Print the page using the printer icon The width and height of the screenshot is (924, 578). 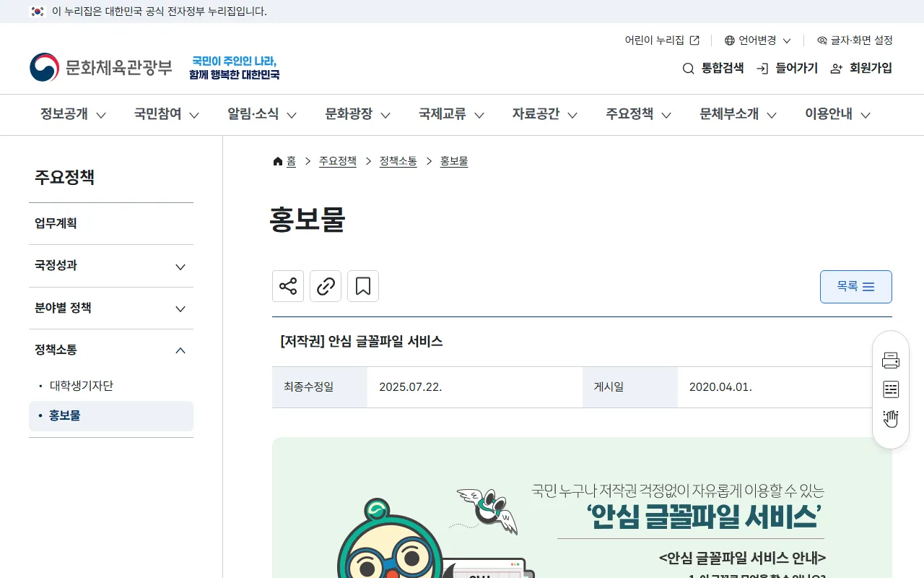click(891, 360)
